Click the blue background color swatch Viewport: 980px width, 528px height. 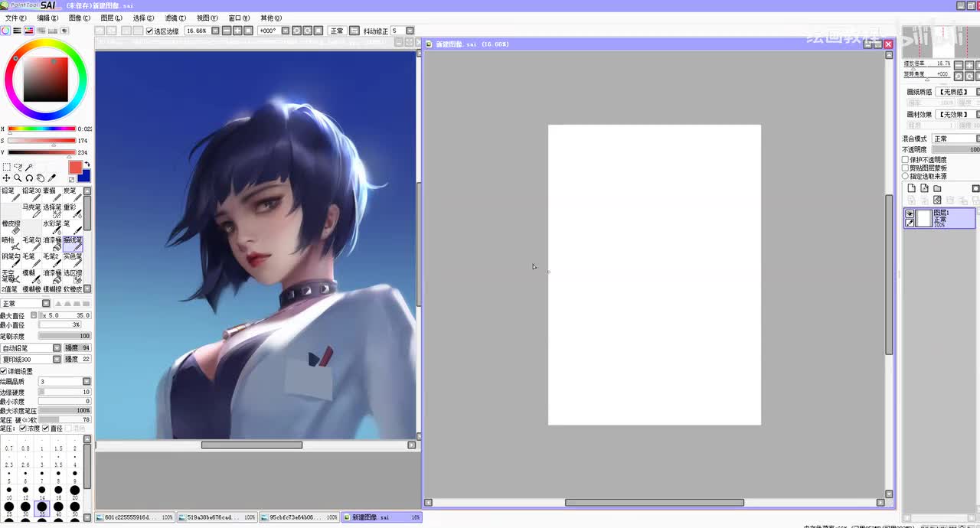(x=85, y=176)
